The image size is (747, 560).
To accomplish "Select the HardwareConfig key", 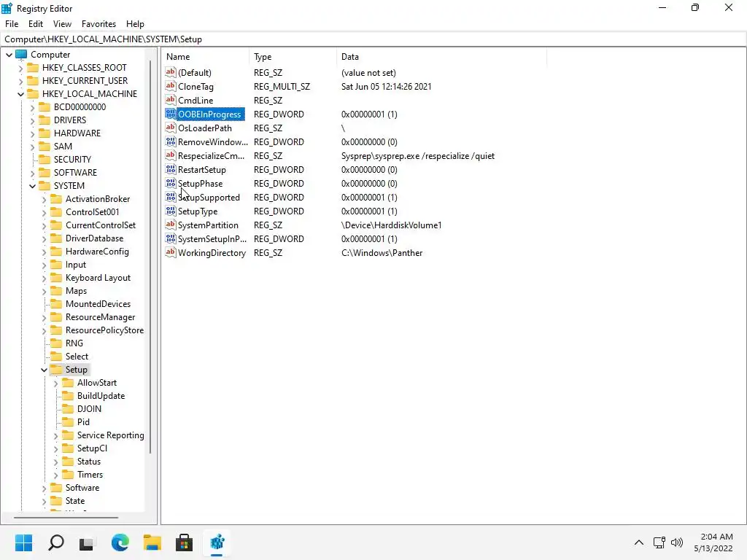I will tap(97, 252).
